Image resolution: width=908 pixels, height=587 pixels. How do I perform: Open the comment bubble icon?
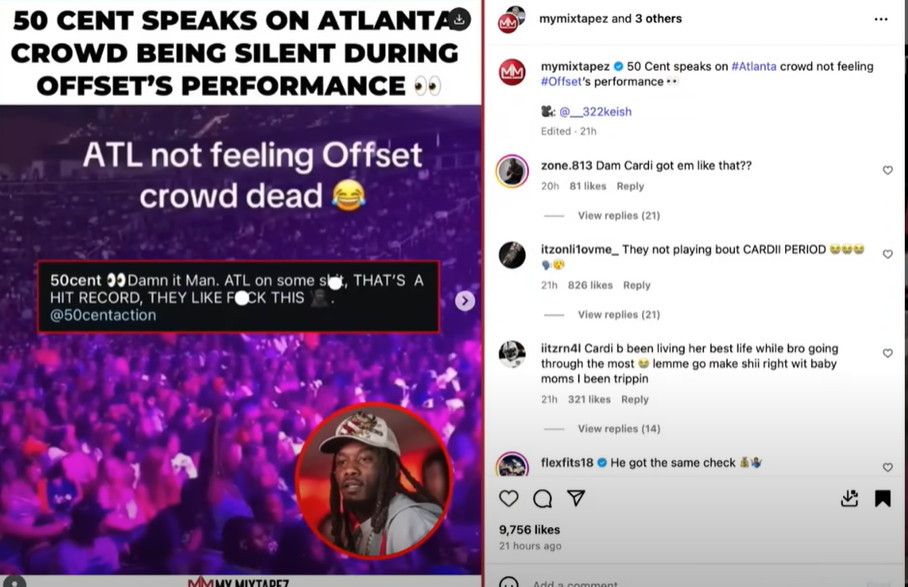tap(543, 498)
